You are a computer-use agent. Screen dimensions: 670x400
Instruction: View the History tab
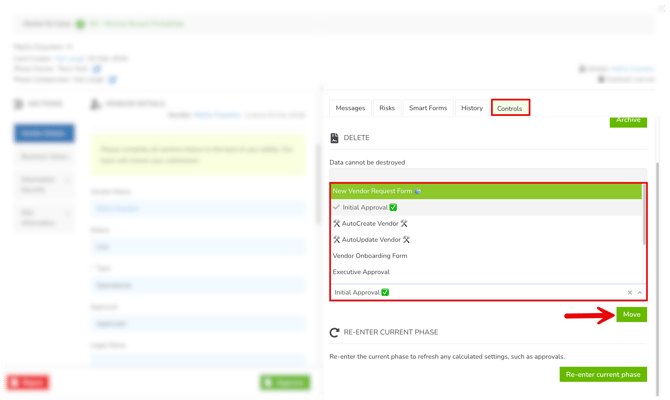(x=472, y=108)
